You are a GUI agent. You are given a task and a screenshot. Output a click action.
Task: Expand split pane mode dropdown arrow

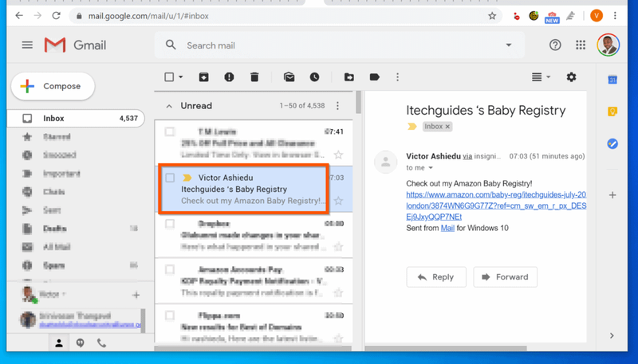[x=548, y=76]
